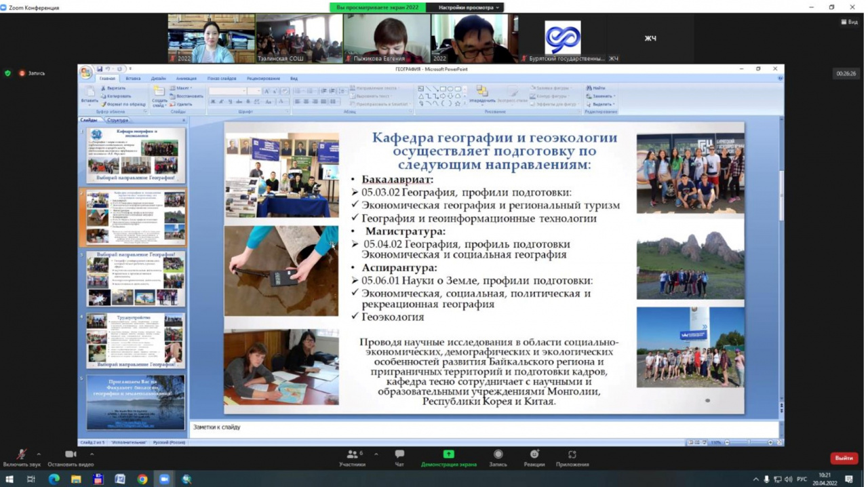Viewport: 868px width, 487px height.
Task: Stop the camera with Остановить видео
Action: (71, 454)
